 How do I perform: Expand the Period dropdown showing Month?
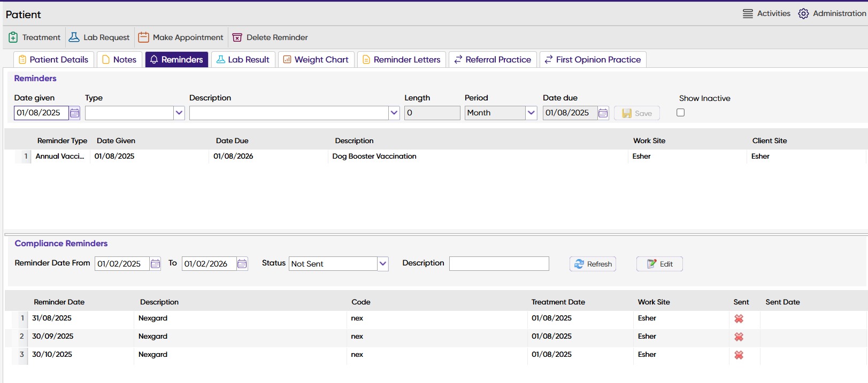pyautogui.click(x=531, y=113)
